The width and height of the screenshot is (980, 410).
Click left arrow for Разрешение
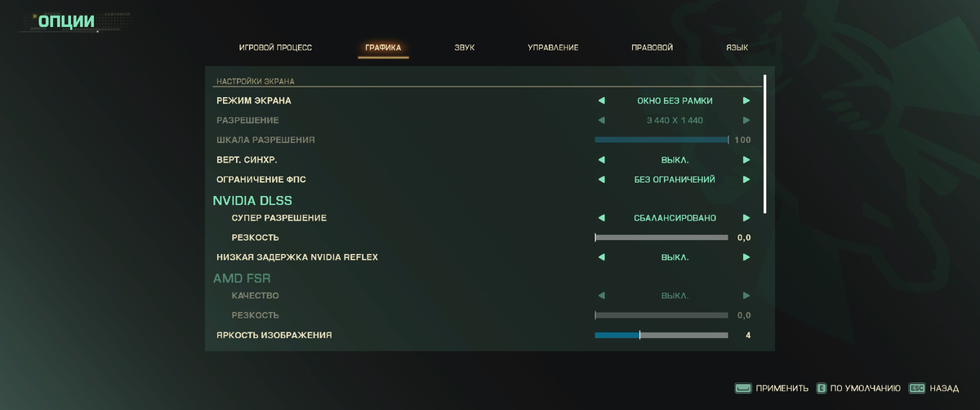(602, 121)
